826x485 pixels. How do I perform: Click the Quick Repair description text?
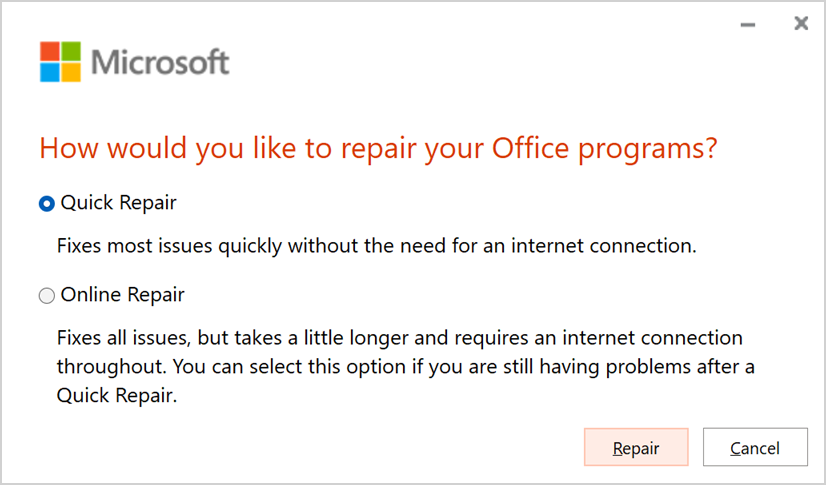376,245
